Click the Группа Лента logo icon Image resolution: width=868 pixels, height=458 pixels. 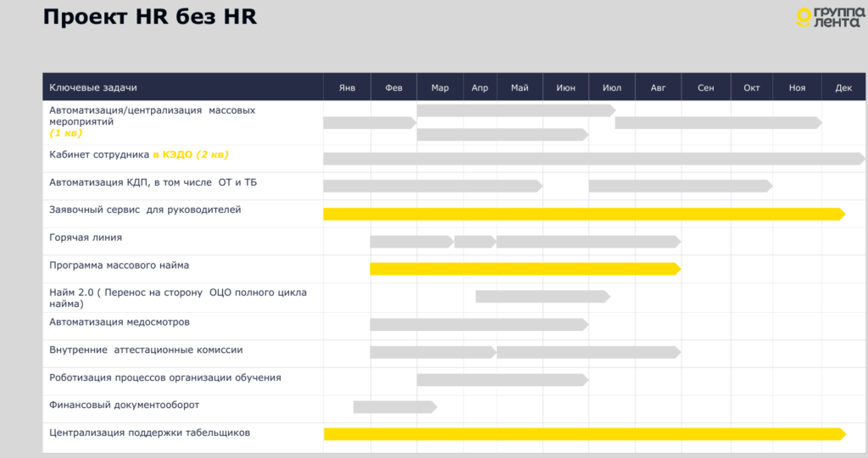(x=804, y=16)
